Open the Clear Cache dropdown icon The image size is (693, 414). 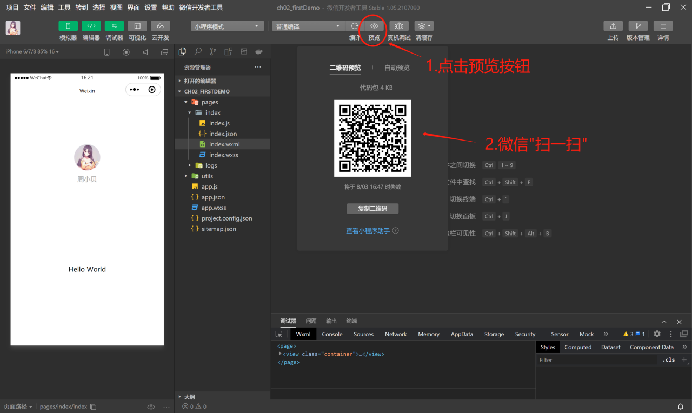point(424,26)
